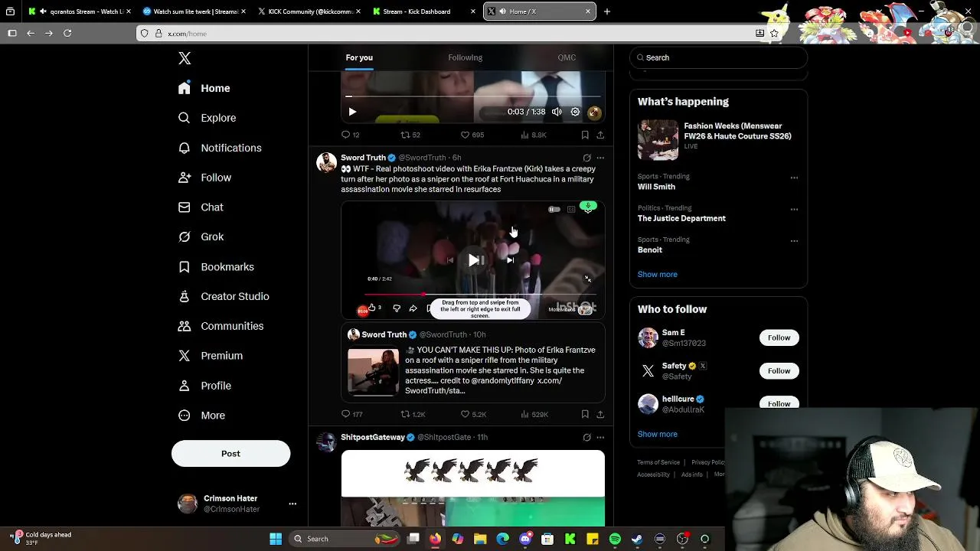View analytics showing 529K views

(x=534, y=414)
